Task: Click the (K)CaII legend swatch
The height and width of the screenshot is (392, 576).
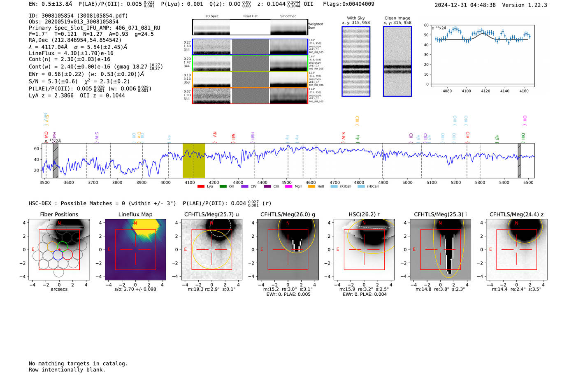Action: pos(334,186)
